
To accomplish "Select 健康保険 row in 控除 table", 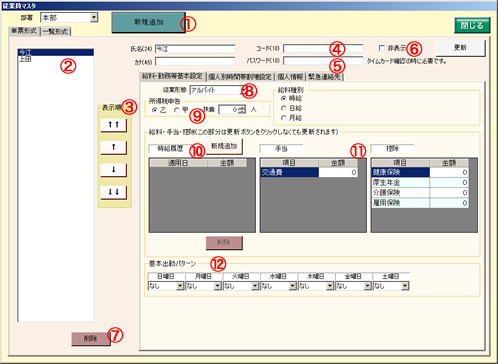I will point(400,172).
